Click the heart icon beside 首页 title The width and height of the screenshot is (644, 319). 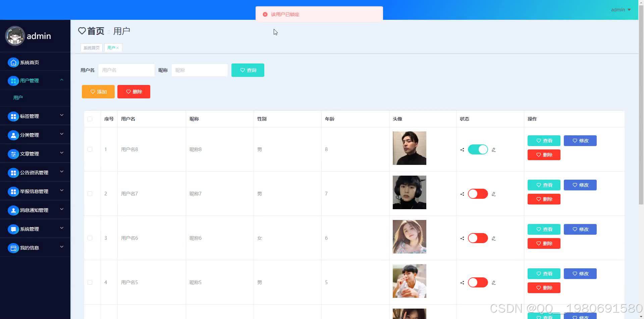click(82, 31)
